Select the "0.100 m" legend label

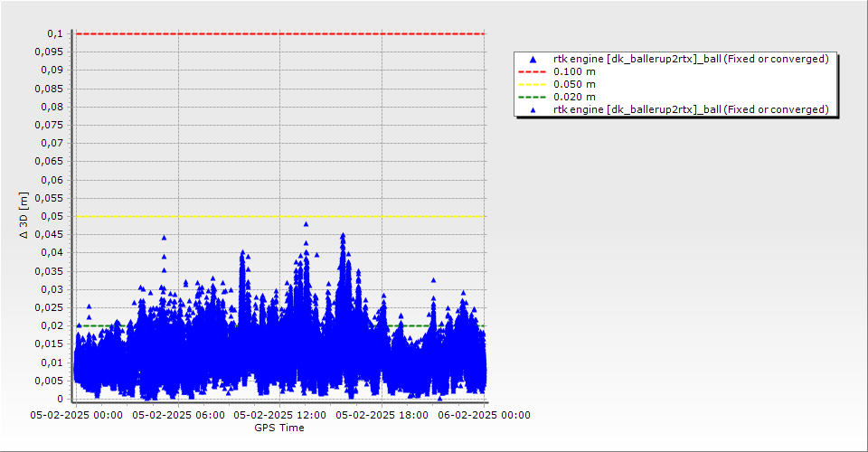(x=575, y=72)
